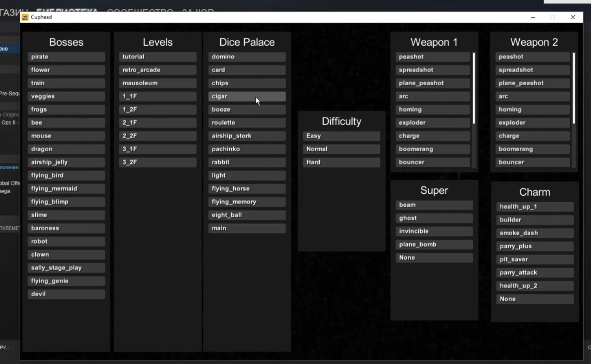This screenshot has height=364, width=591.
Task: Set difficulty to Easy
Action: tap(342, 136)
